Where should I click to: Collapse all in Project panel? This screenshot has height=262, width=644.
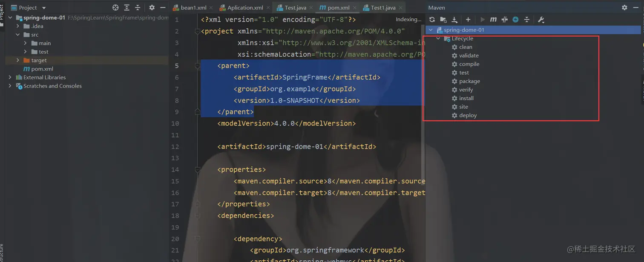pos(138,8)
